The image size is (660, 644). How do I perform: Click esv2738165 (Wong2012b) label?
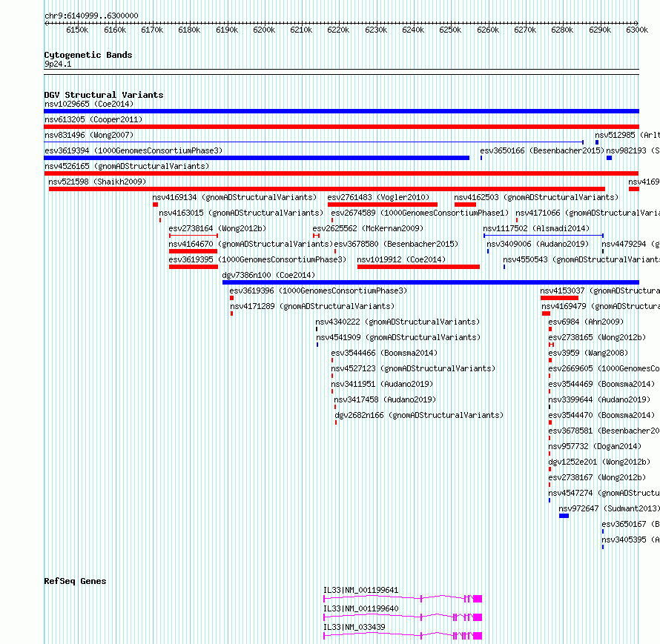(597, 337)
